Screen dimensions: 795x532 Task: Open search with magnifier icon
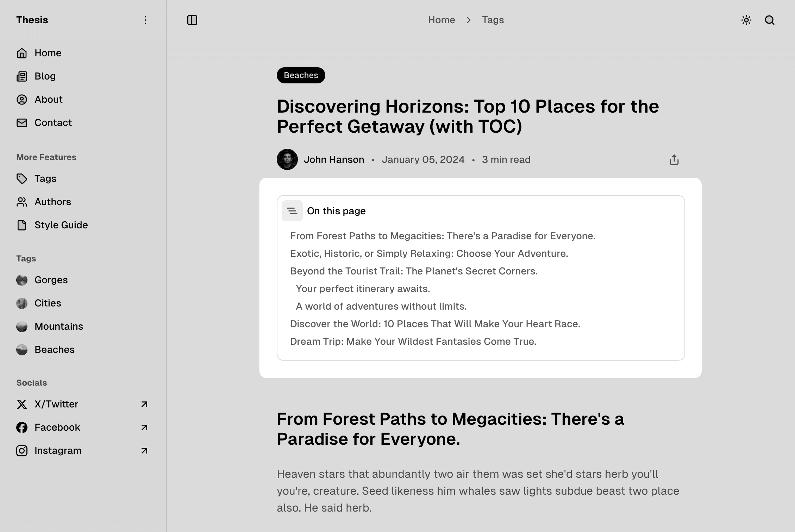click(x=769, y=20)
